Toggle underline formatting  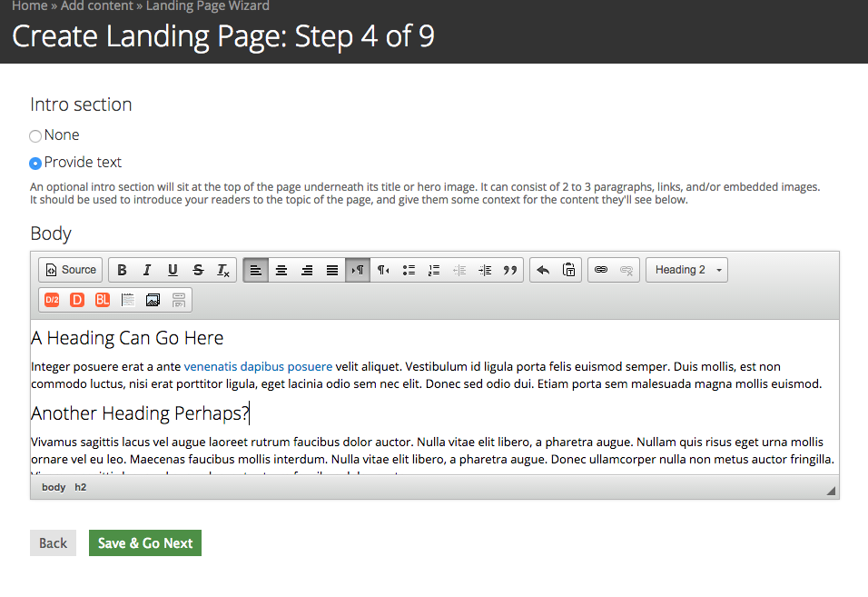click(173, 270)
